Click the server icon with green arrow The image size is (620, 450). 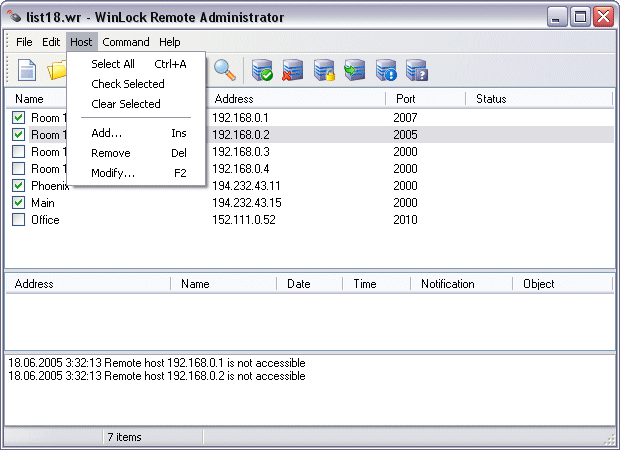pos(355,70)
